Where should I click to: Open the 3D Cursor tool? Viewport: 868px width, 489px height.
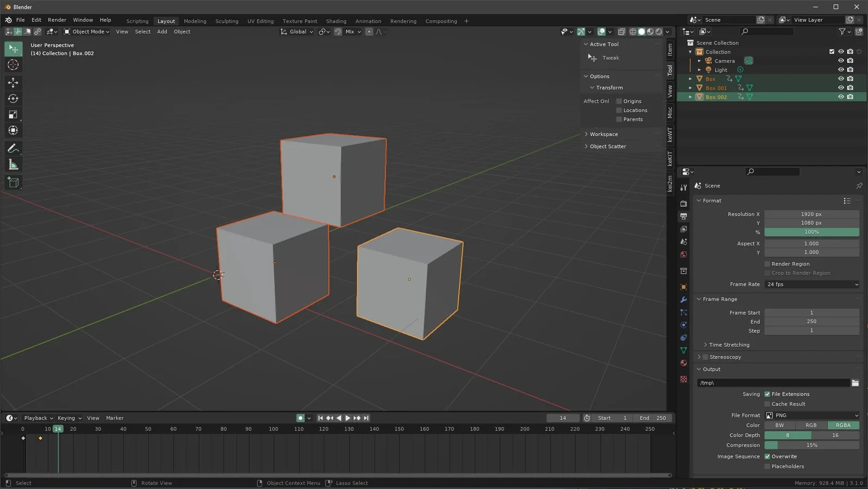13,65
